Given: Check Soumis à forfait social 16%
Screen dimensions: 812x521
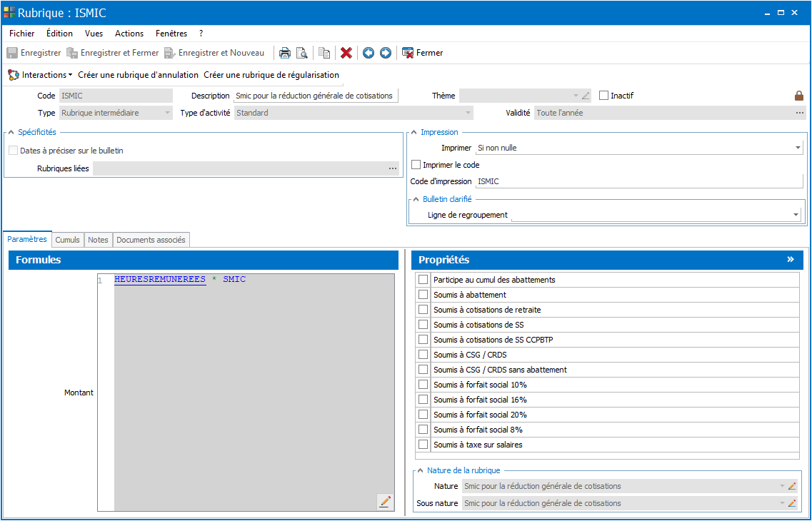Looking at the screenshot, I should [423, 400].
